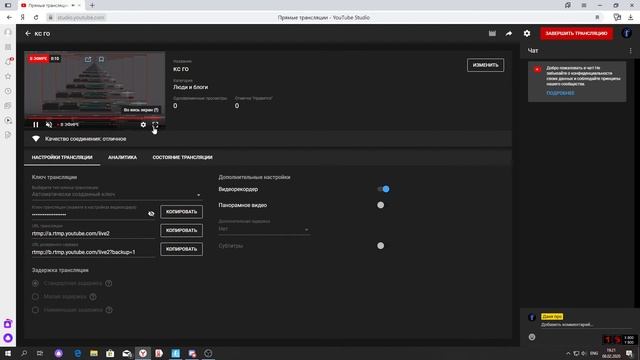This screenshot has height=360, width=640.
Task: Open the history clock icon in browser sidebar
Action: pos(8,91)
